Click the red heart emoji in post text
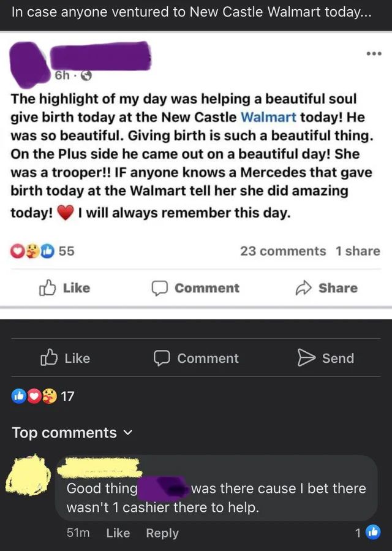392x551 pixels. [x=64, y=212]
